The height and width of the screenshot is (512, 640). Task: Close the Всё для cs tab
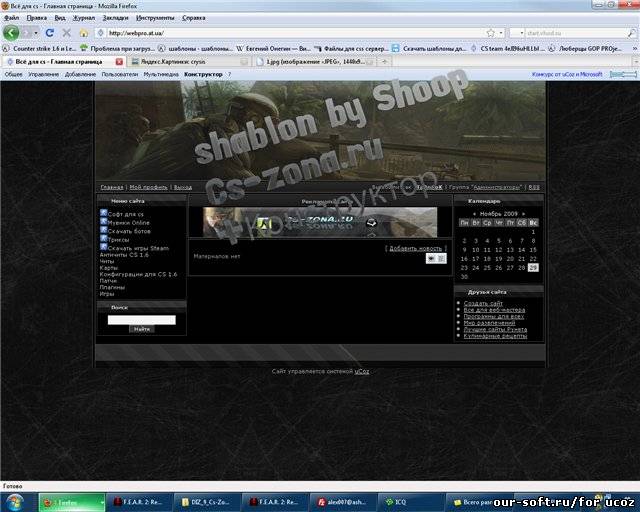[x=119, y=62]
